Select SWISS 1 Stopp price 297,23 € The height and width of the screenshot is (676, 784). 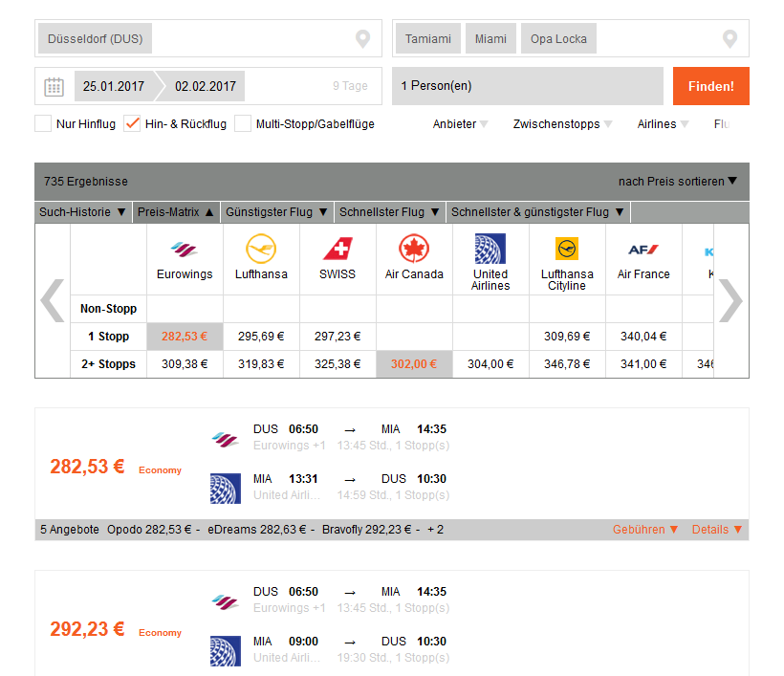pos(338,337)
